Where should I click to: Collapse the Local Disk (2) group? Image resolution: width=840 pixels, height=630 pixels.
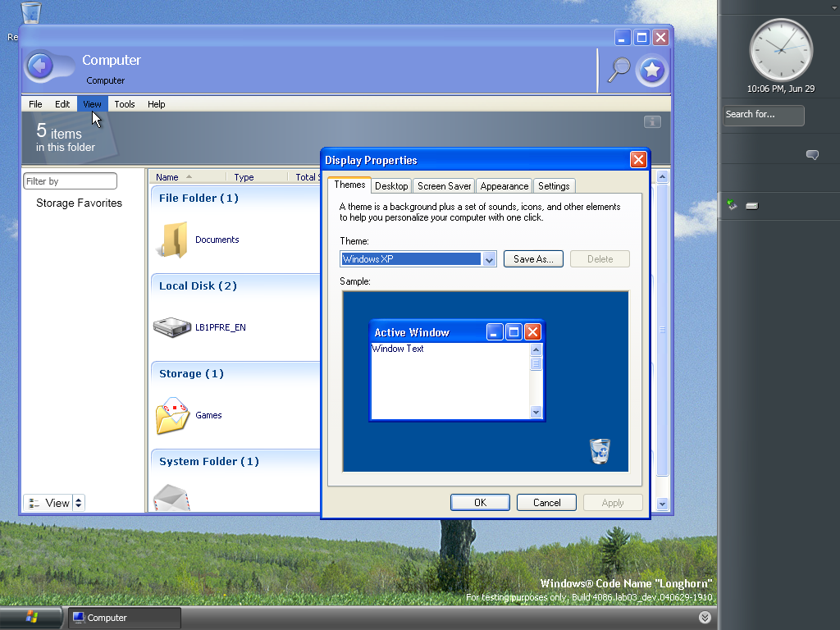tap(198, 286)
